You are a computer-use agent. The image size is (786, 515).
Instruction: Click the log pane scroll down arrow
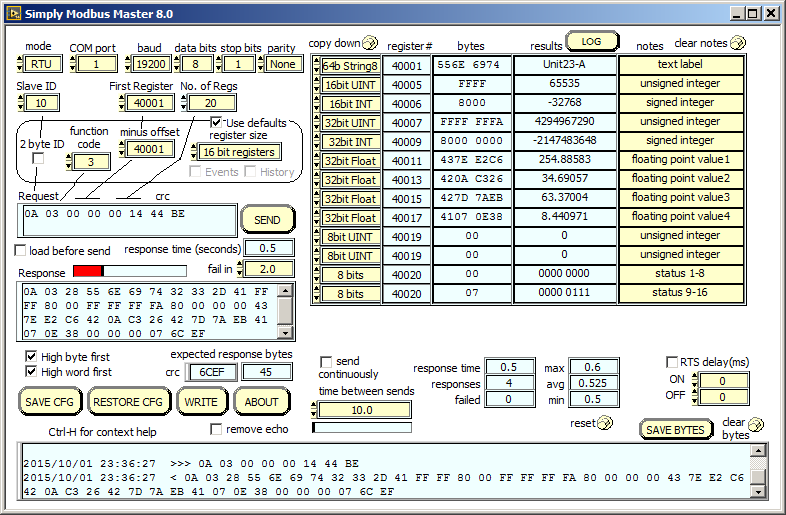(758, 492)
